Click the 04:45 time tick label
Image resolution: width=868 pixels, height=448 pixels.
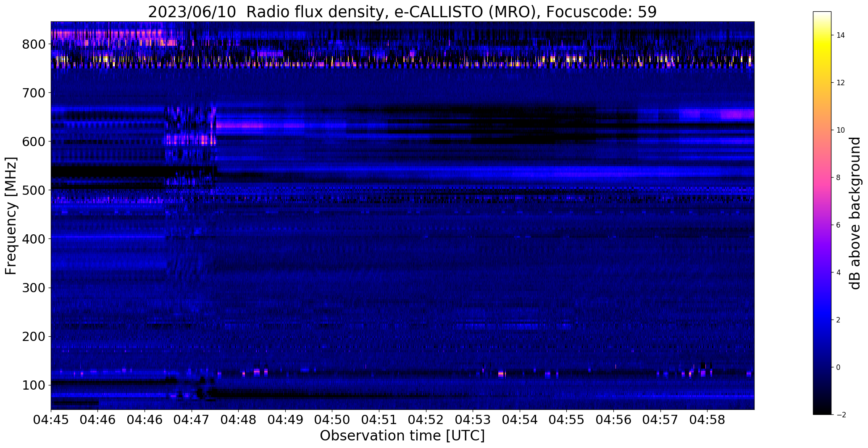(51, 419)
